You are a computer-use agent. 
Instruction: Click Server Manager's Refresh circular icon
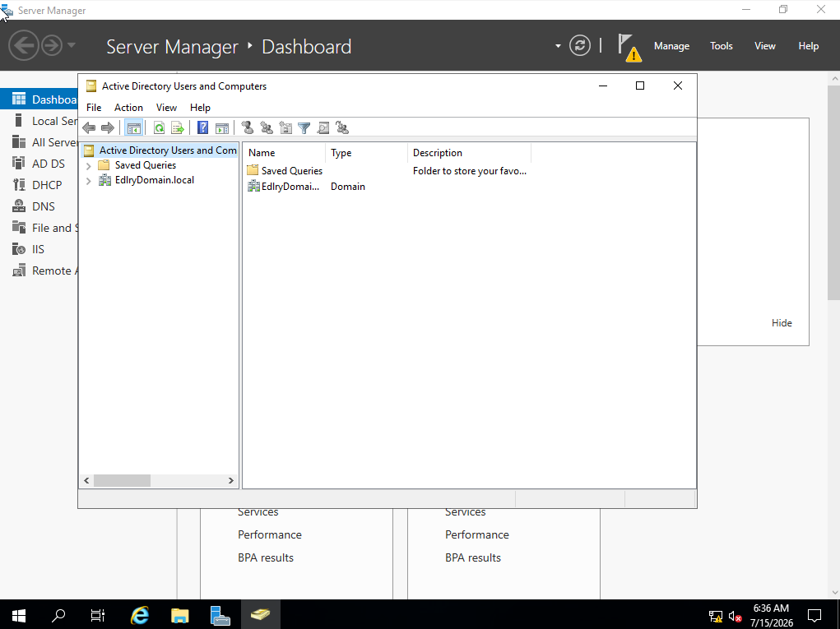[x=580, y=45]
